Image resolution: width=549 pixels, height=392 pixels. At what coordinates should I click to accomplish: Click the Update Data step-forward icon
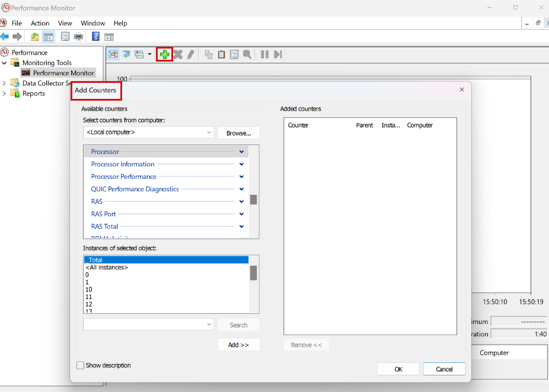click(x=277, y=54)
